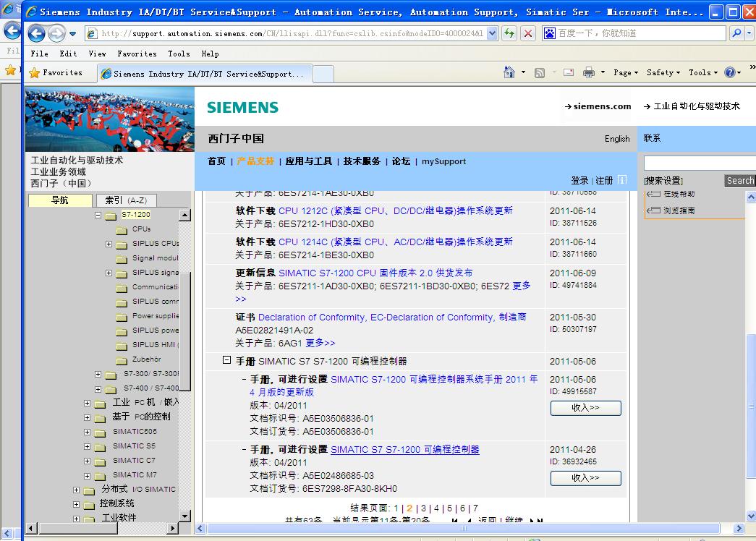Expand the SIMATIC S5 tree node
The height and width of the screenshot is (541, 756).
click(x=88, y=446)
